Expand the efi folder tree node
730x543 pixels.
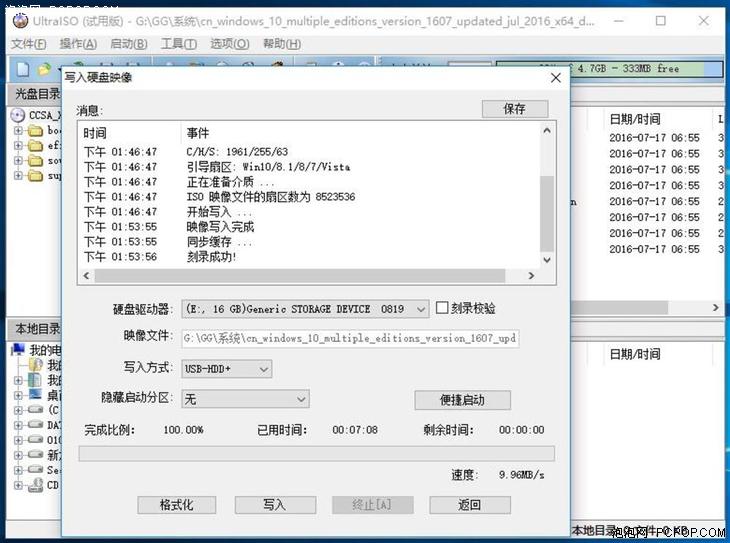tap(18, 146)
